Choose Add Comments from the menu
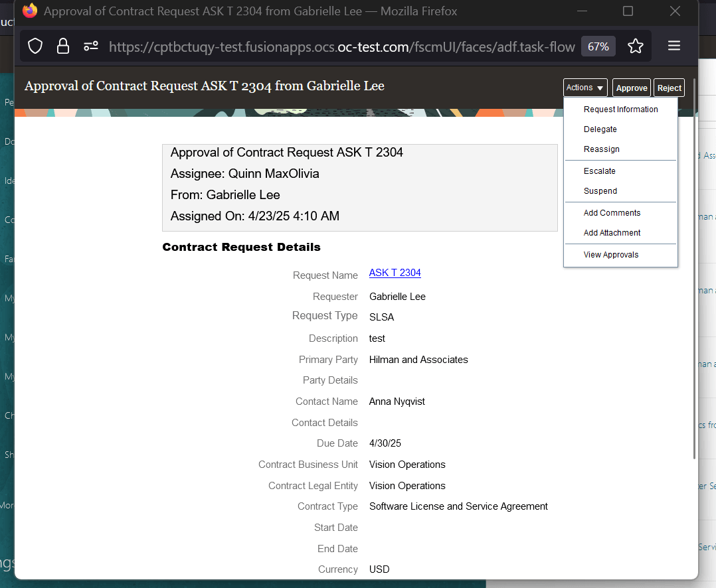The image size is (716, 588). click(x=612, y=212)
